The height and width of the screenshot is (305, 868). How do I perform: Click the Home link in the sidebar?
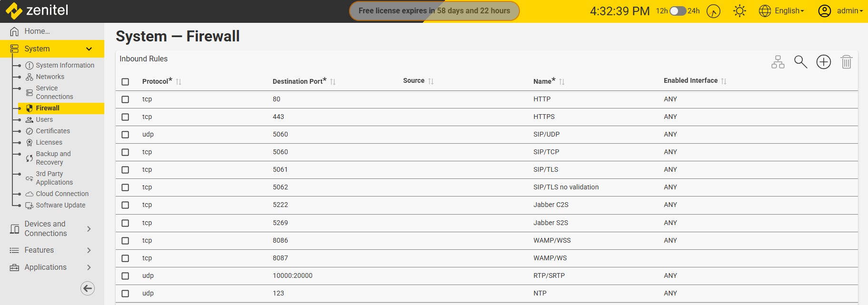coord(37,31)
